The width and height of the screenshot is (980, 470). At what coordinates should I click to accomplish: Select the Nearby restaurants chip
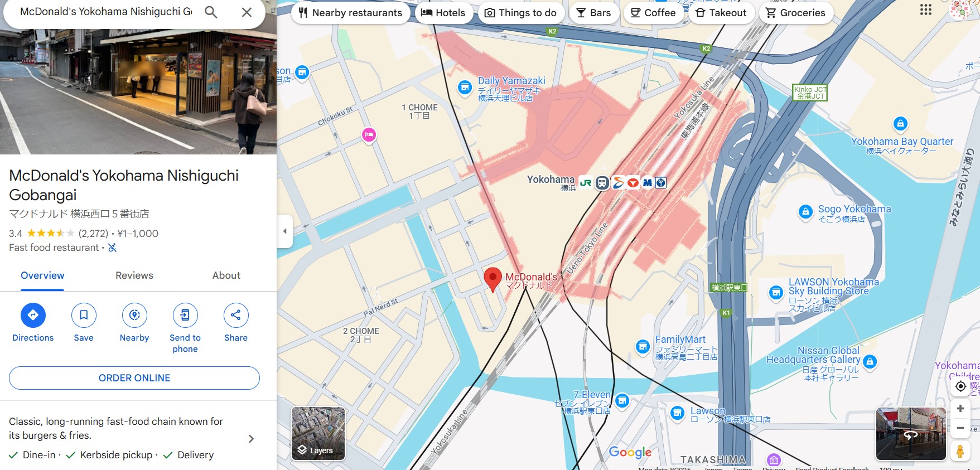tap(351, 13)
